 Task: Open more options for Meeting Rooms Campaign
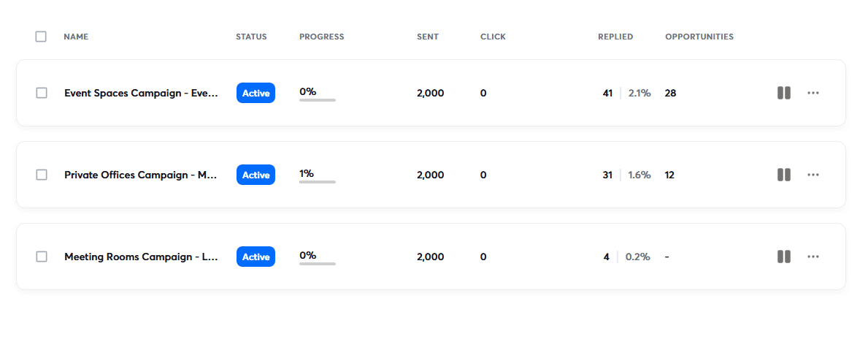(x=813, y=257)
